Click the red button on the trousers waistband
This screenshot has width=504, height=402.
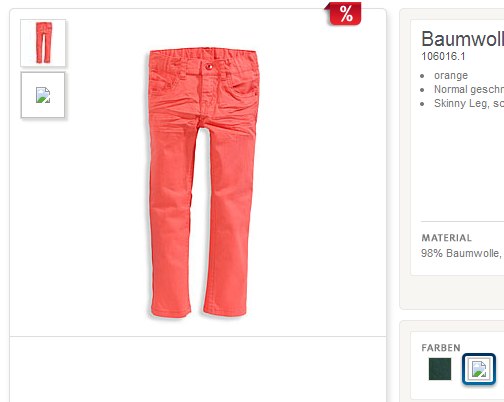[x=209, y=67]
